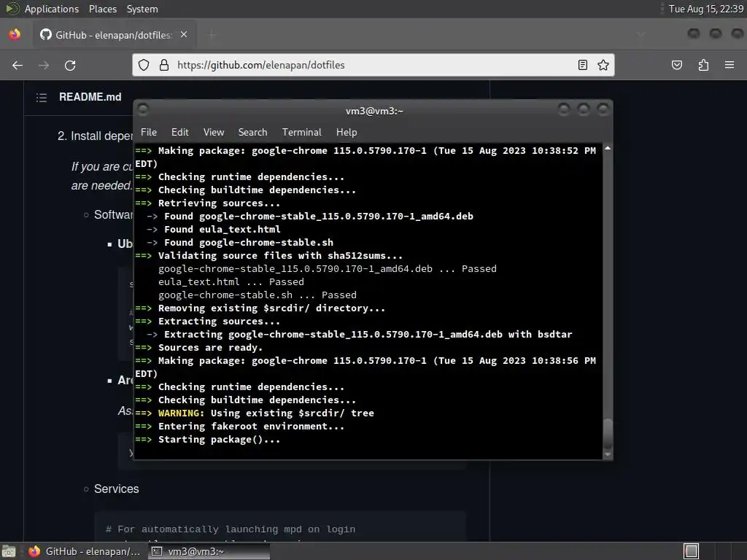Viewport: 747px width, 560px height.
Task: Open README.md outline list icon
Action: coord(42,98)
